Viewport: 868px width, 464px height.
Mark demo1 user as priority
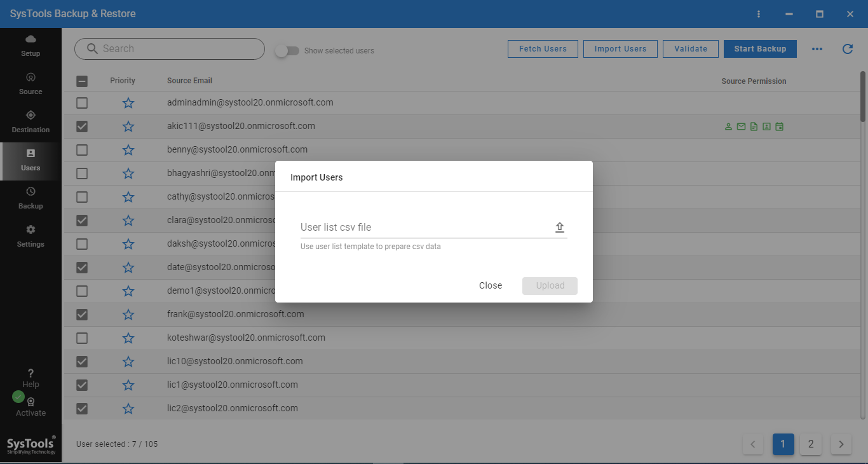click(x=128, y=291)
